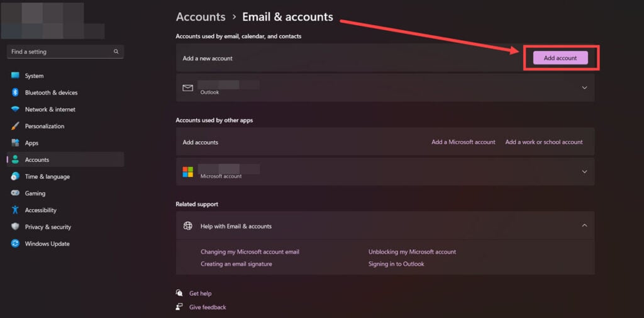Click the Personalization paintbrush icon
This screenshot has width=644, height=318.
pyautogui.click(x=15, y=127)
